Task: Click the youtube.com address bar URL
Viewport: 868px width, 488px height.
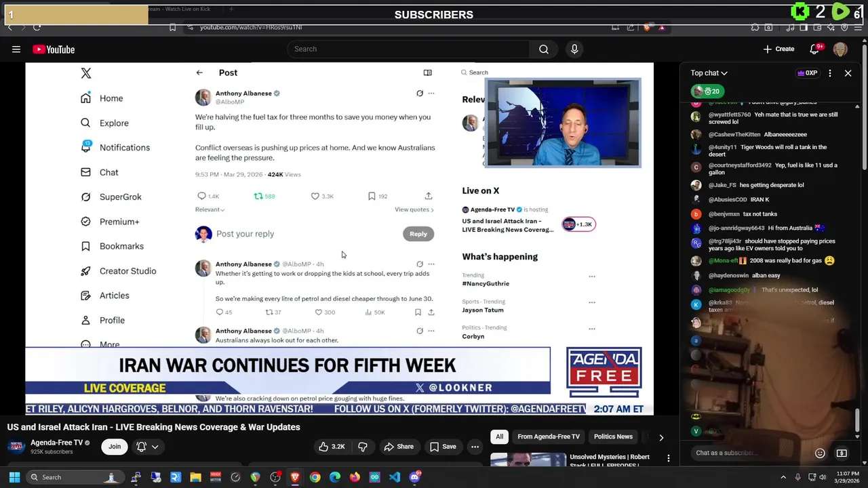Action: [251, 27]
